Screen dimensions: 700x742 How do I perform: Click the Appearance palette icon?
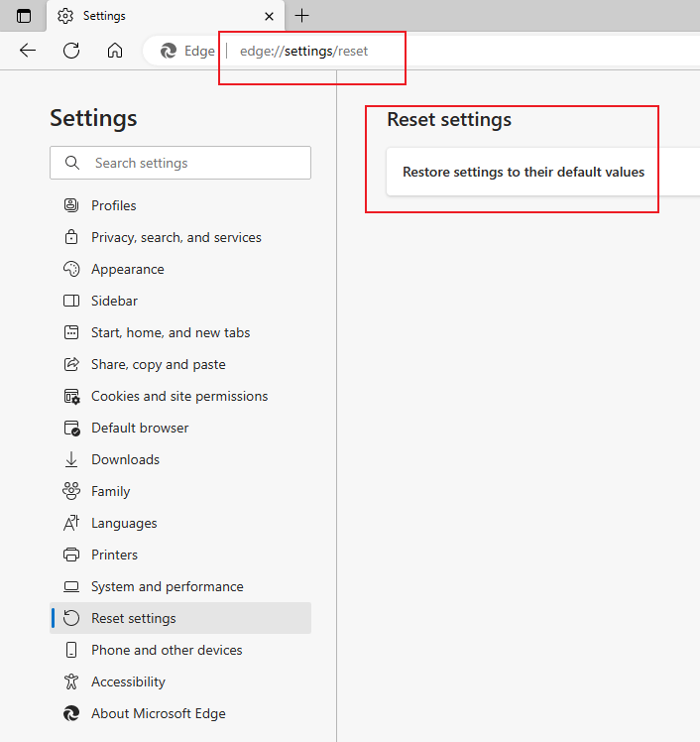71,269
